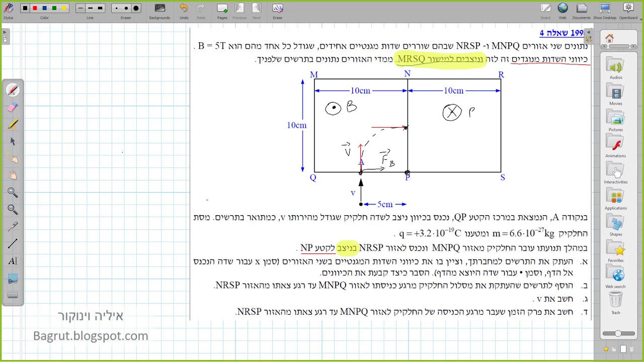
Task: Select the blue pen color
Action: pyautogui.click(x=44, y=9)
